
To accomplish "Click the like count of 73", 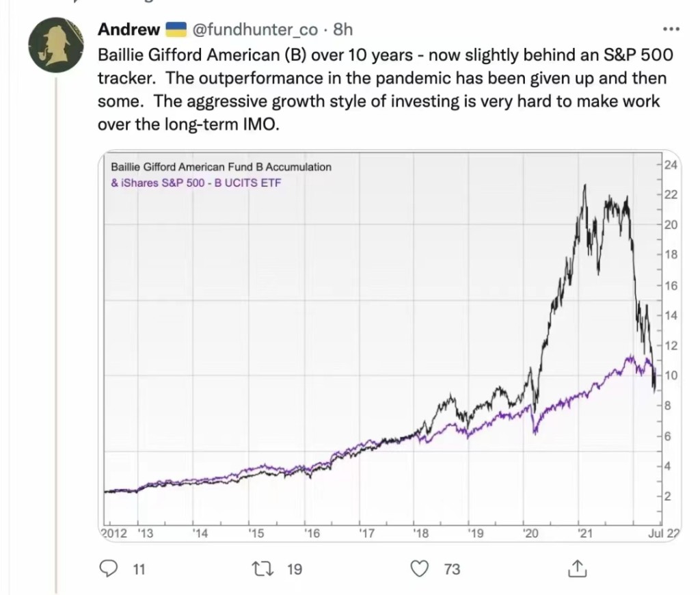I will coord(452,569).
